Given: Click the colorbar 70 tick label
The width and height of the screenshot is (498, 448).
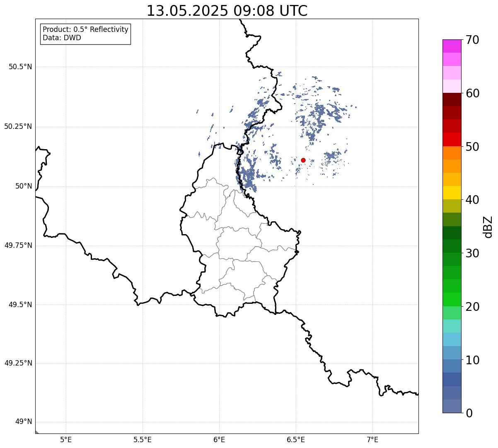Looking at the screenshot, I should pyautogui.click(x=472, y=40).
